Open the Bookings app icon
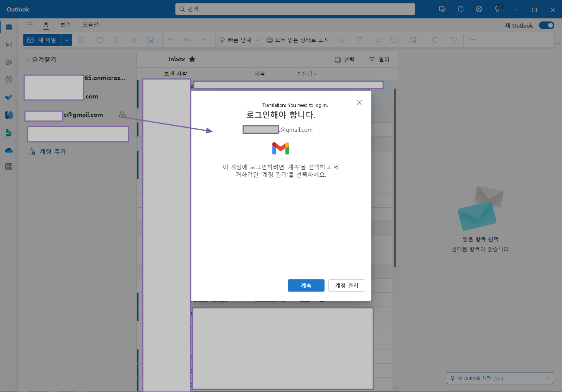Image resolution: width=562 pixels, height=392 pixels. [9, 133]
